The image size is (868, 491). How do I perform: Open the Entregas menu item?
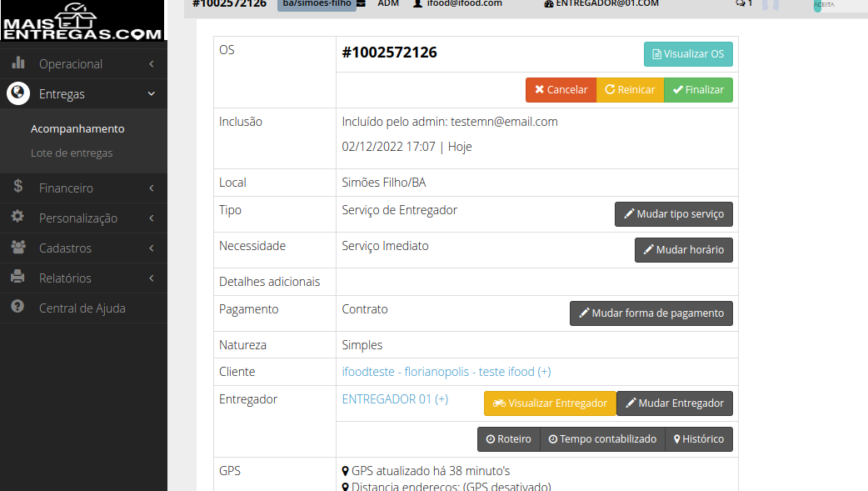pyautogui.click(x=83, y=93)
